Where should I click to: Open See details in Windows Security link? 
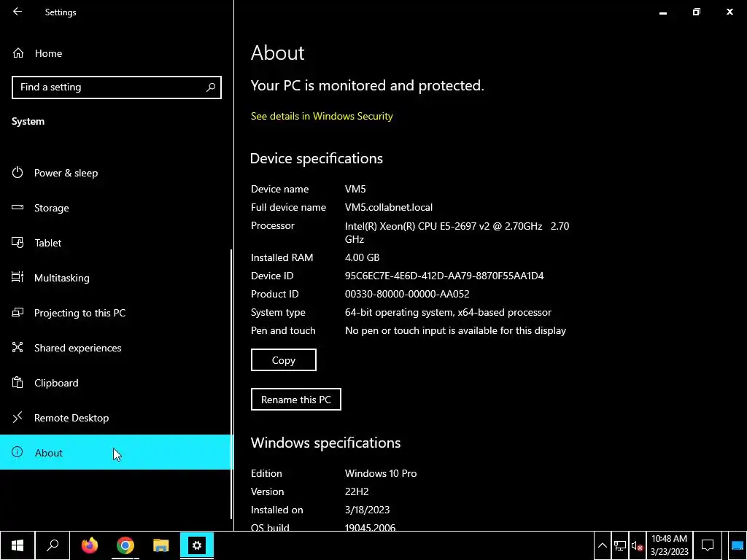coord(322,116)
